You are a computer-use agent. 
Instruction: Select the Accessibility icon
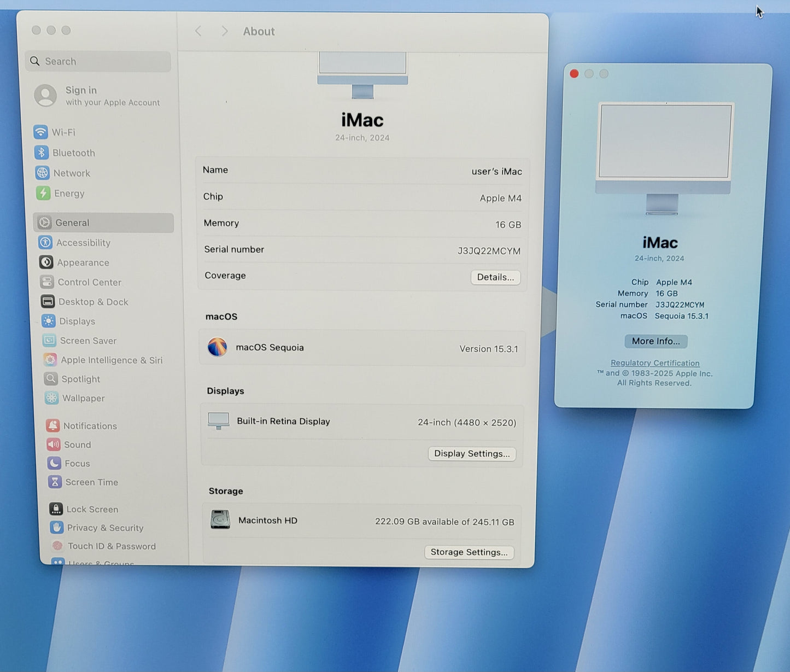pyautogui.click(x=45, y=242)
